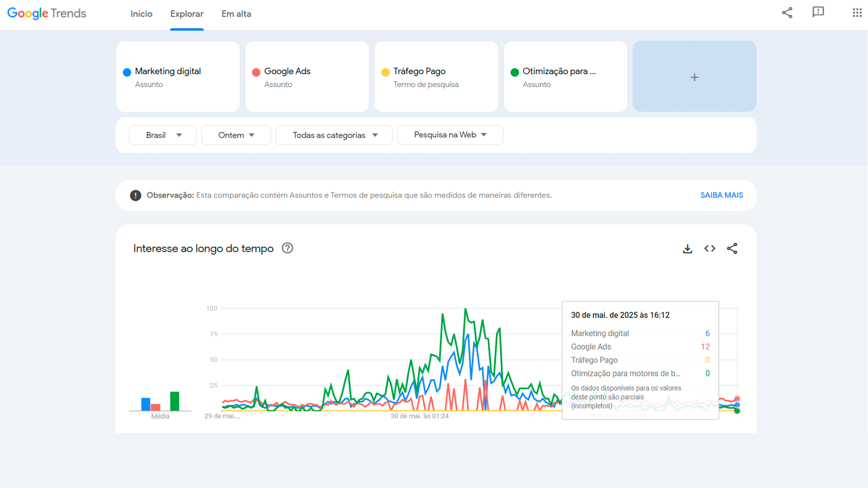Viewport: 868px width, 488px height.
Task: Open the Brasil region dropdown
Action: click(x=163, y=135)
